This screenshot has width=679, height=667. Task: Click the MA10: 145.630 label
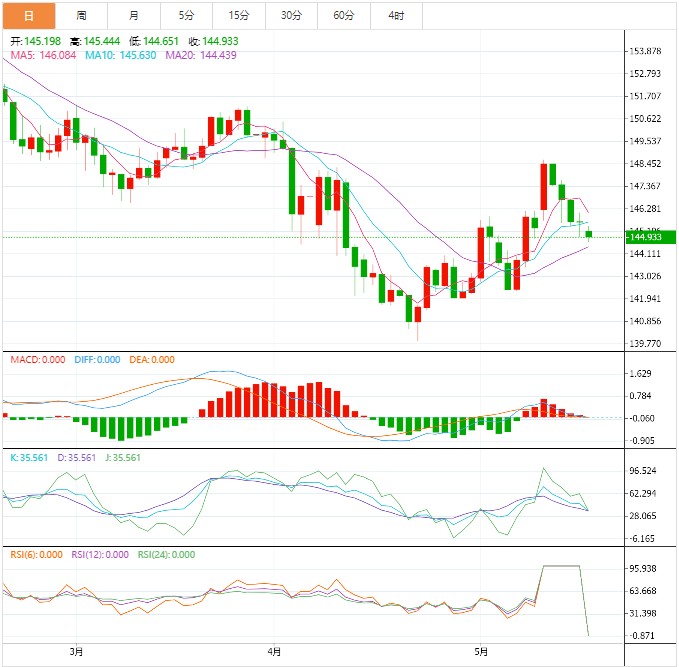pyautogui.click(x=120, y=55)
